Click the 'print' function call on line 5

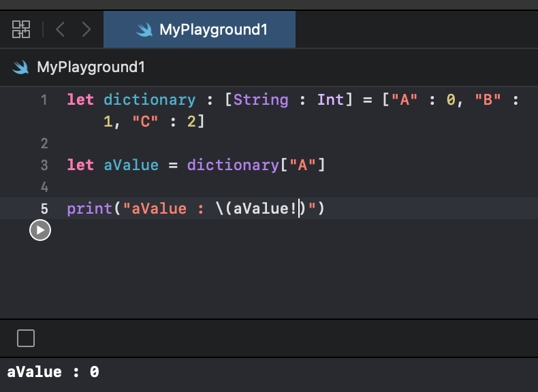tap(89, 209)
